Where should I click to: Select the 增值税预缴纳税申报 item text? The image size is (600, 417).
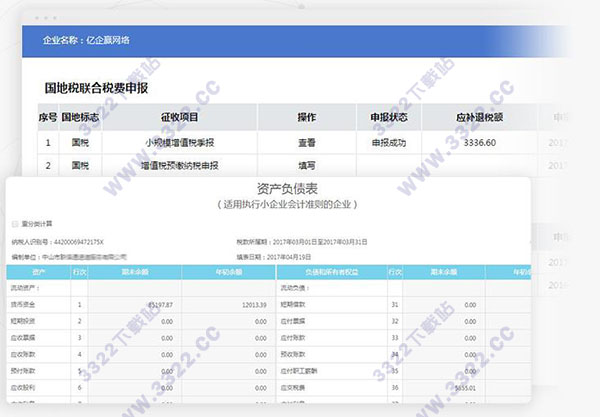click(179, 166)
